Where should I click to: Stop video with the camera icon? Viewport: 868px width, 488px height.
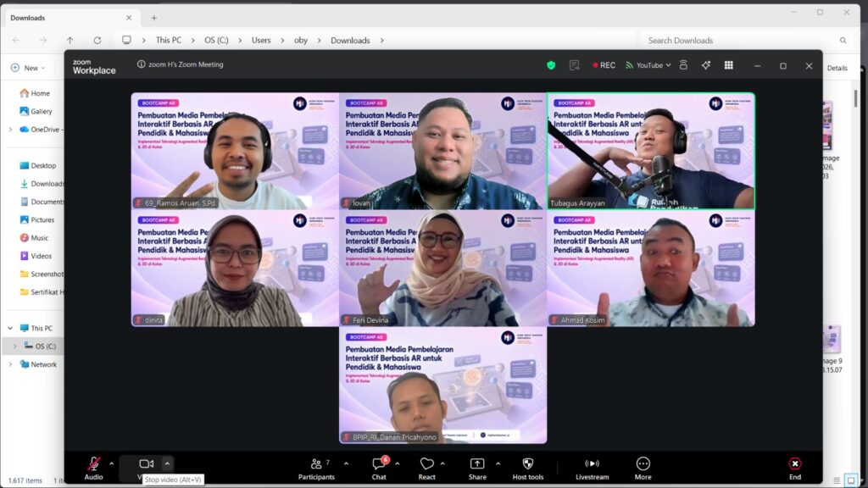click(x=146, y=463)
